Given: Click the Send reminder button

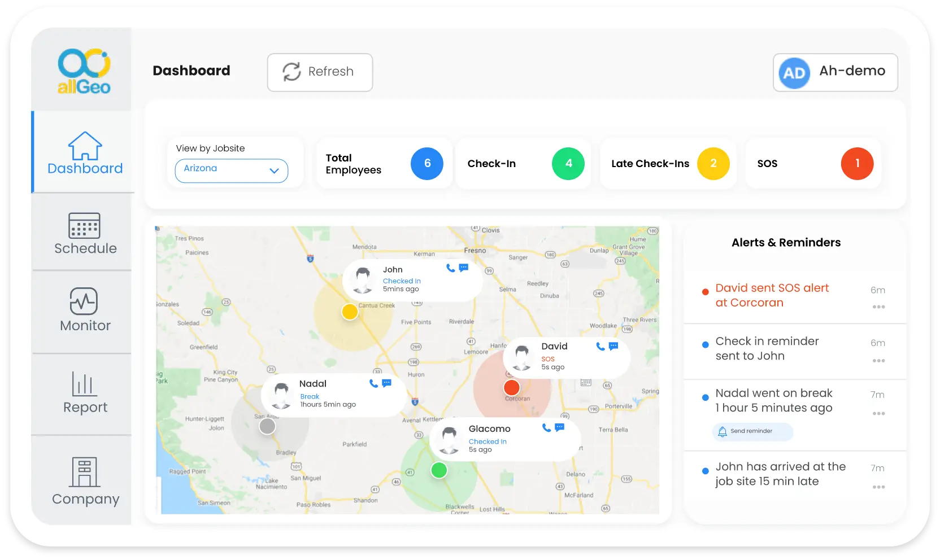Looking at the screenshot, I should tap(752, 431).
